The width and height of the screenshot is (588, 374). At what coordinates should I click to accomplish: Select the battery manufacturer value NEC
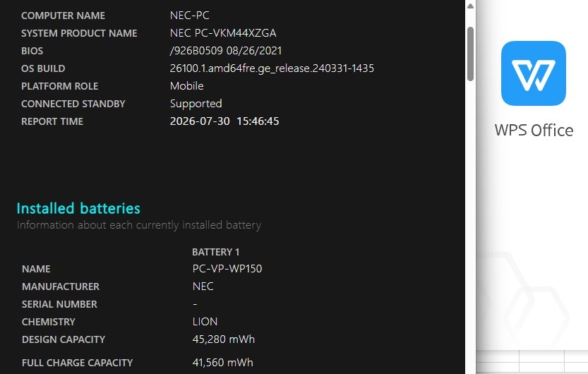coord(203,286)
